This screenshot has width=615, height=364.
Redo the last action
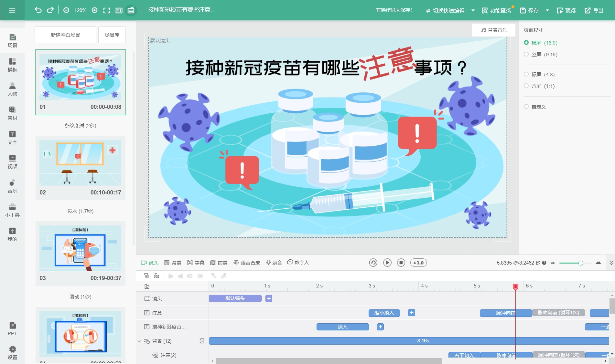point(50,10)
